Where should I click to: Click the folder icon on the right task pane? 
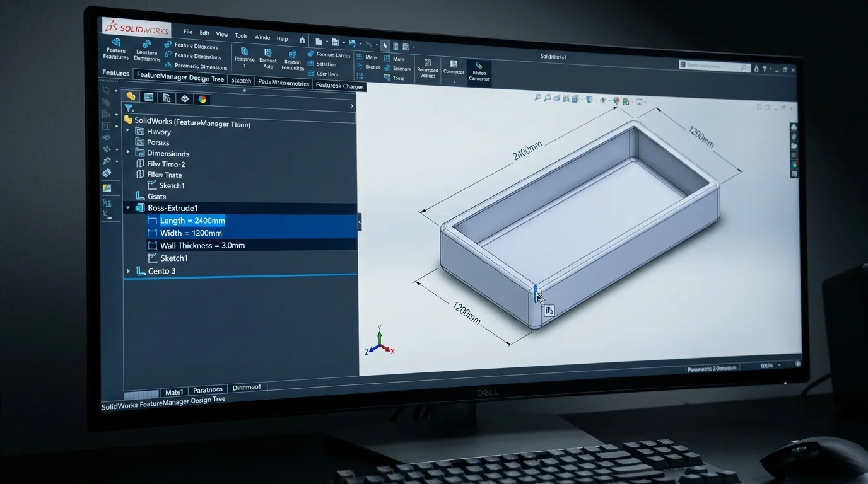(x=794, y=146)
